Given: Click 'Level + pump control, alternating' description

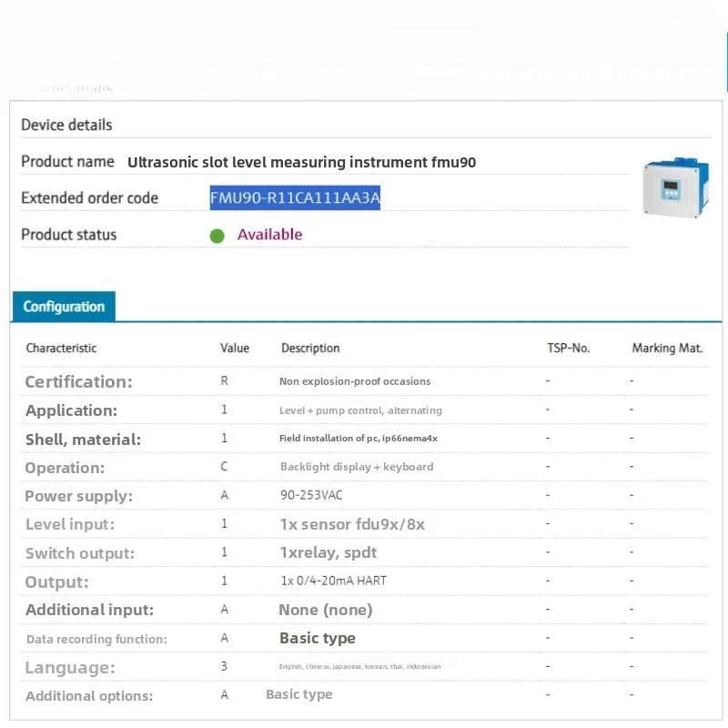Looking at the screenshot, I should [360, 410].
